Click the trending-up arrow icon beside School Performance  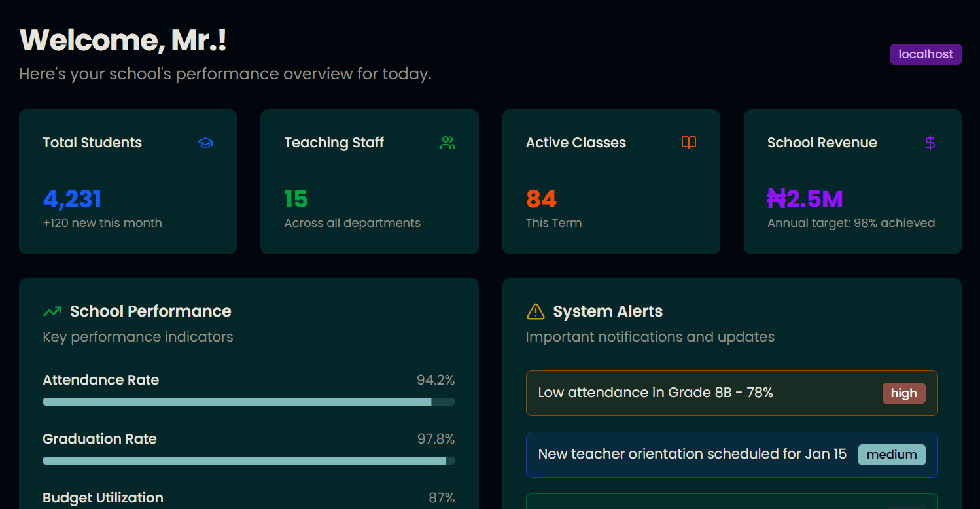pyautogui.click(x=52, y=311)
